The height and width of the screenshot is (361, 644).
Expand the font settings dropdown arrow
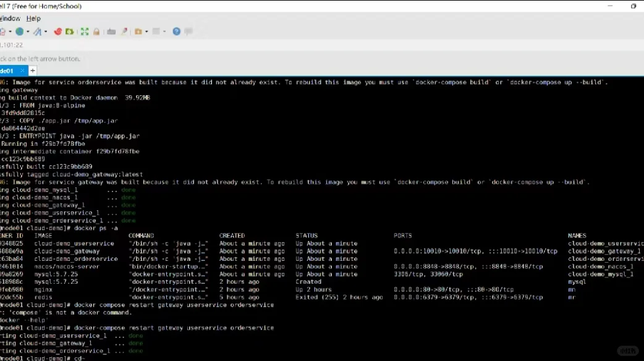(46, 32)
